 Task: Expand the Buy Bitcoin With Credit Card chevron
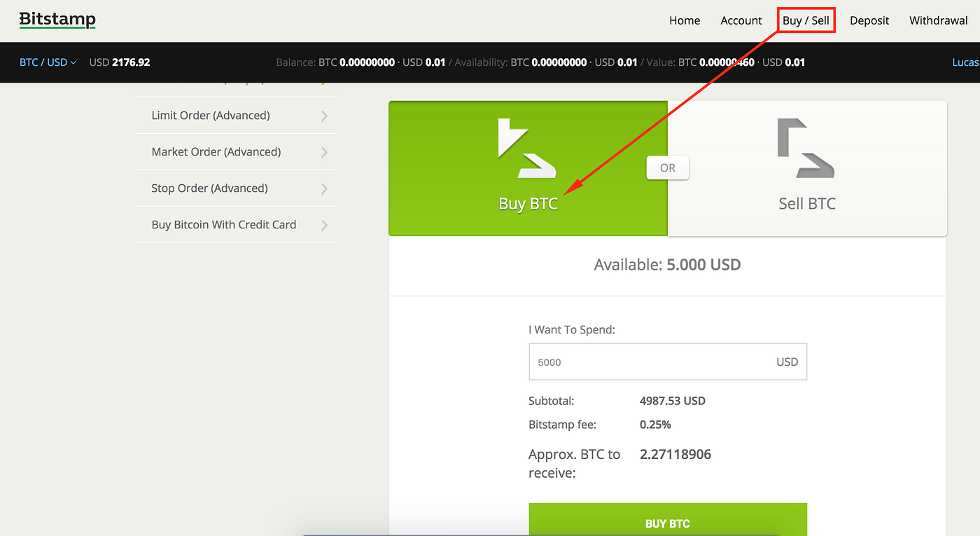[324, 226]
